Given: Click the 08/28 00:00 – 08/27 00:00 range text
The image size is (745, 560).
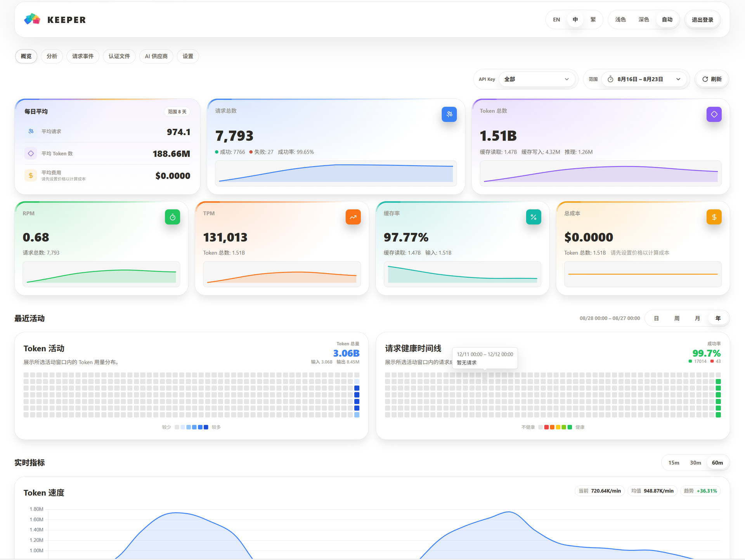Looking at the screenshot, I should 610,318.
